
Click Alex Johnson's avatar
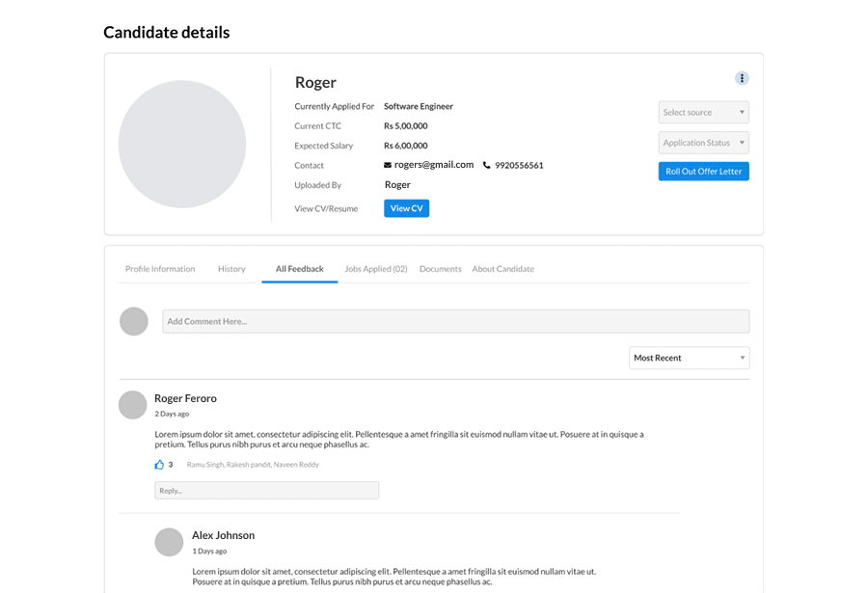point(169,542)
